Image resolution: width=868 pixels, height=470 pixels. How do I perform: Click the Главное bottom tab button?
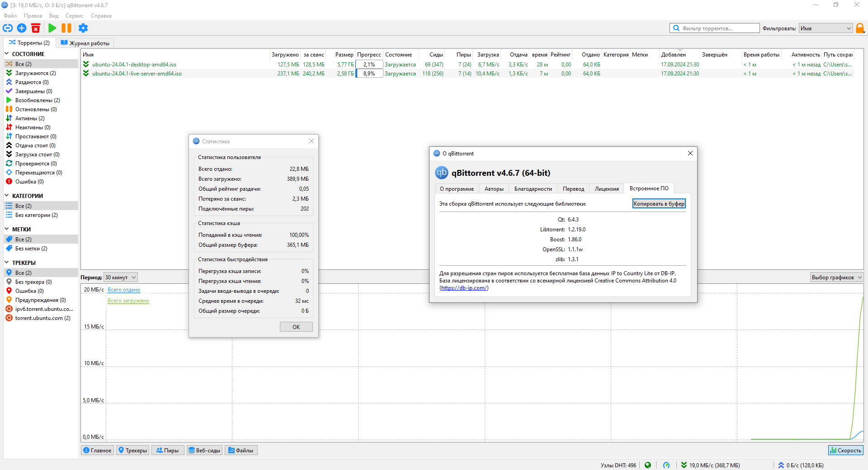click(x=98, y=451)
